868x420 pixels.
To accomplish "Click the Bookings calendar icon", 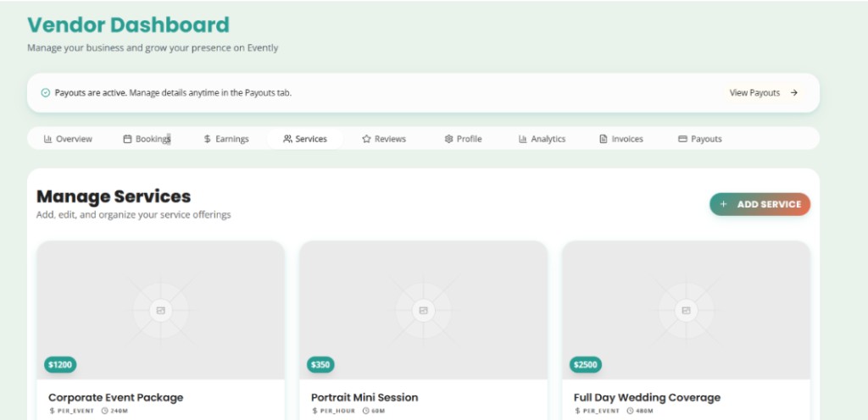I will [127, 139].
